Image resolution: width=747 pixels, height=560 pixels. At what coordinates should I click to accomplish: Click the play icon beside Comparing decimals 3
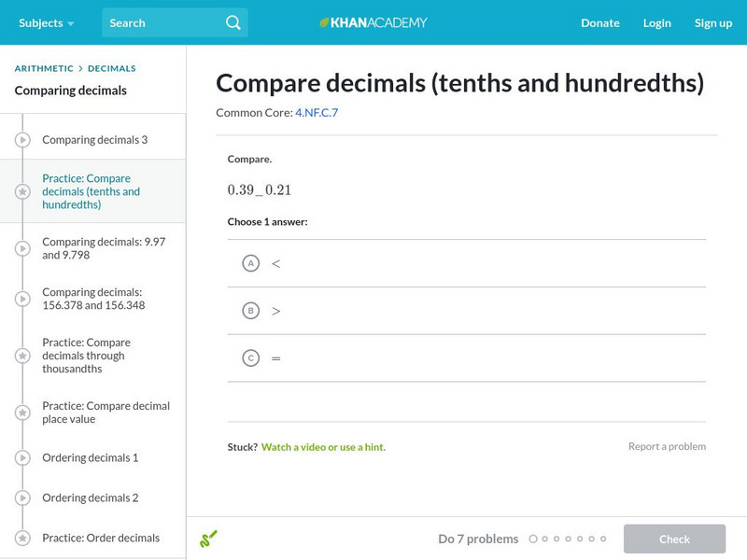22,140
